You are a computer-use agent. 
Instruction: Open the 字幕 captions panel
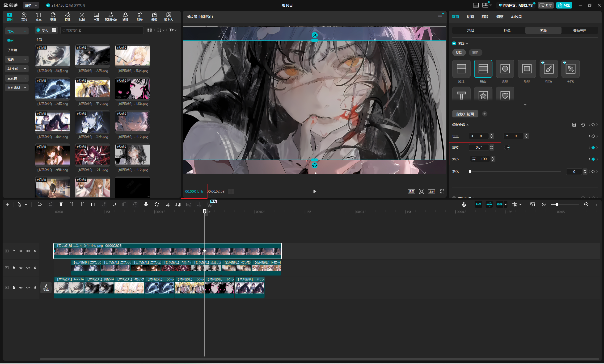(96, 17)
